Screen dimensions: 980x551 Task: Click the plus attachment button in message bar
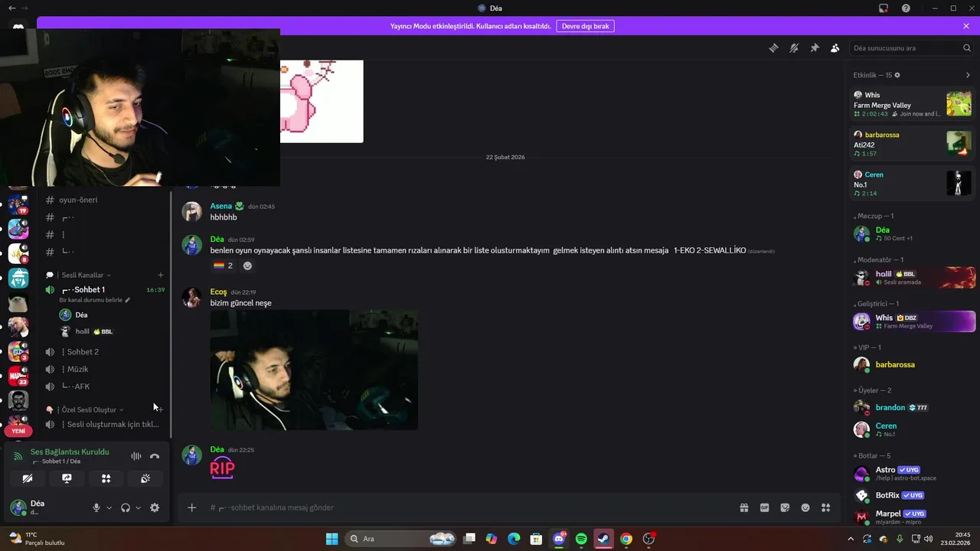pyautogui.click(x=192, y=507)
